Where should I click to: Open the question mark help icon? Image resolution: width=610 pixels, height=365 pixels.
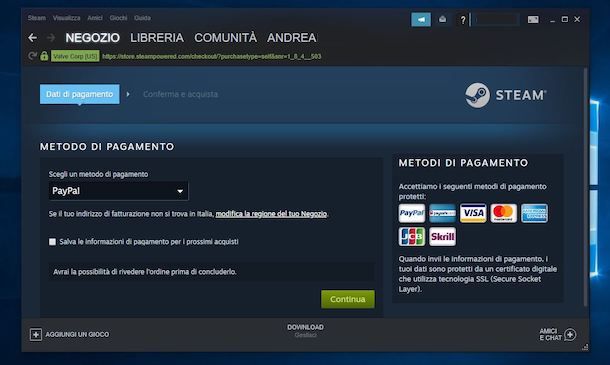tap(463, 19)
